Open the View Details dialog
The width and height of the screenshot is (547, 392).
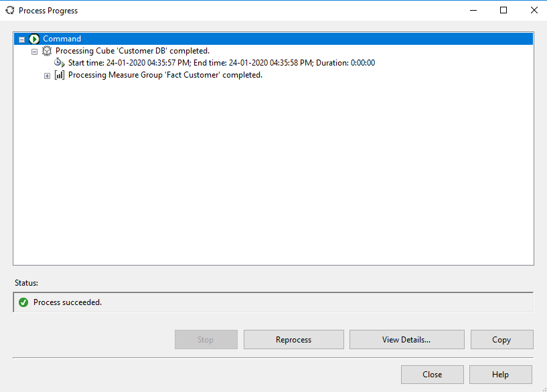click(x=406, y=339)
